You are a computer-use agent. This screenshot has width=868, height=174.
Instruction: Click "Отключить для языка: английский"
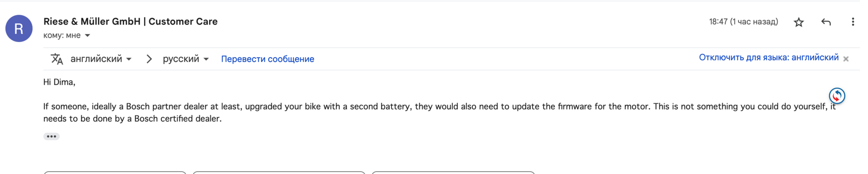pos(769,58)
